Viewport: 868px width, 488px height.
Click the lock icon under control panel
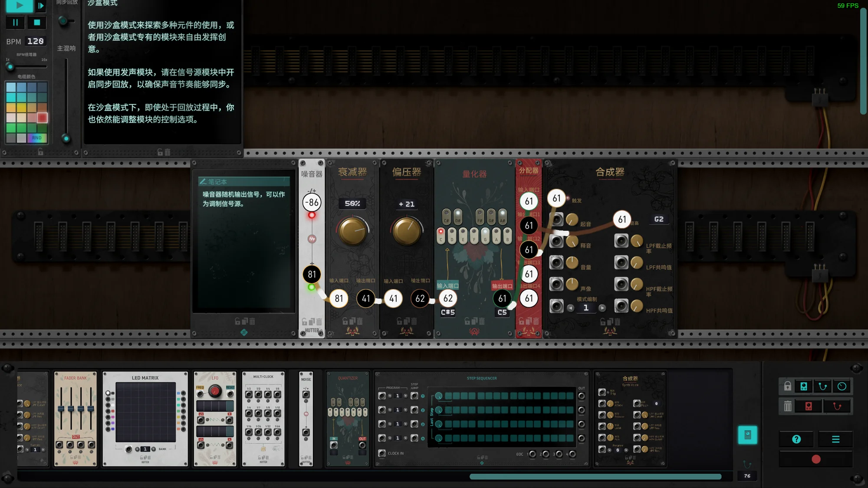point(40,152)
